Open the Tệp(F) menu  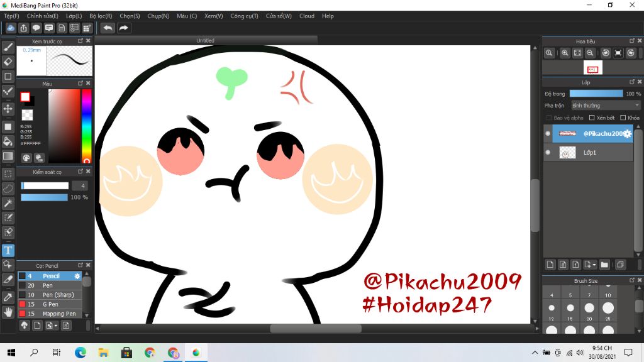coord(11,16)
